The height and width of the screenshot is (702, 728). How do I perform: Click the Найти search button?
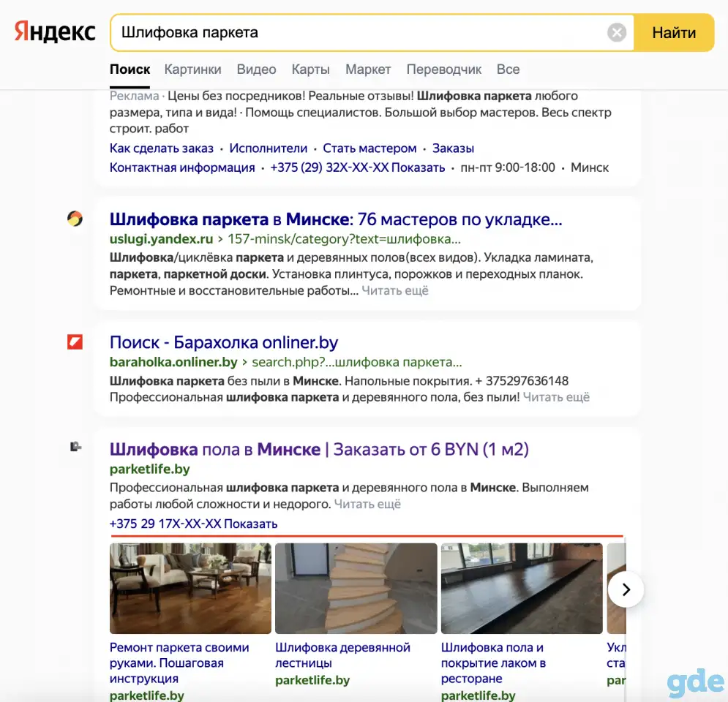tap(674, 32)
